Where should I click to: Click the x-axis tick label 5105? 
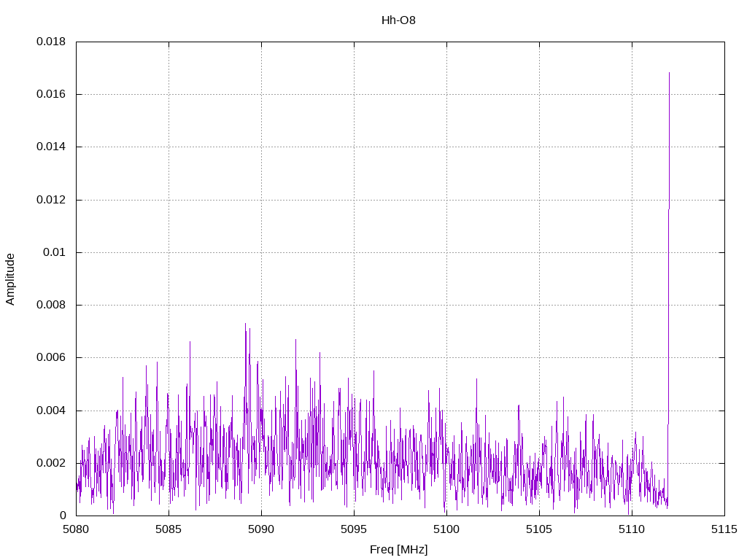tap(539, 529)
